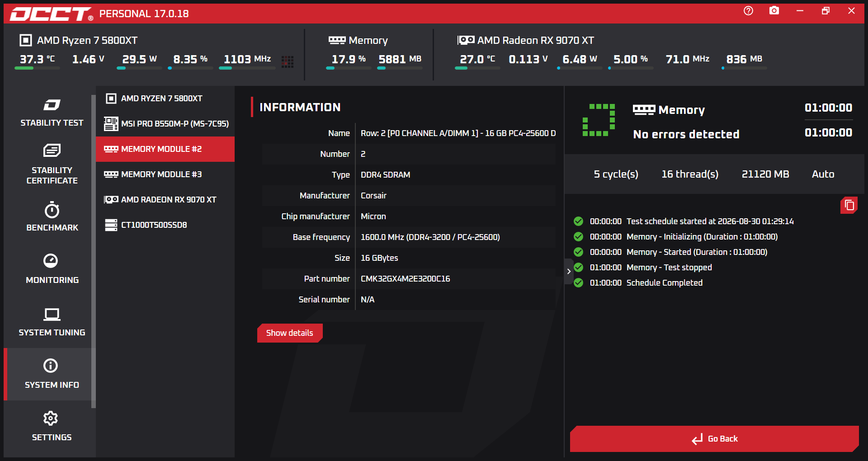
Task: Click the GPU temperature 27.0 °C reading
Action: pyautogui.click(x=477, y=59)
